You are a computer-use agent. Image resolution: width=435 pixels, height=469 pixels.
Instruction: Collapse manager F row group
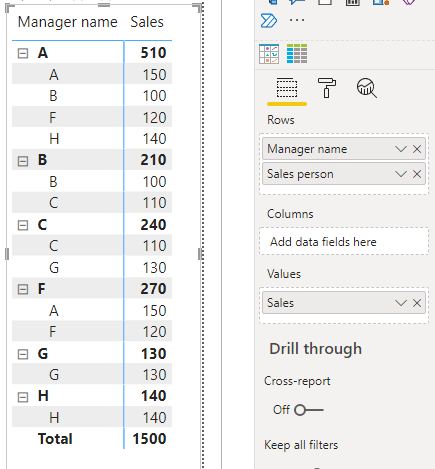click(x=23, y=289)
